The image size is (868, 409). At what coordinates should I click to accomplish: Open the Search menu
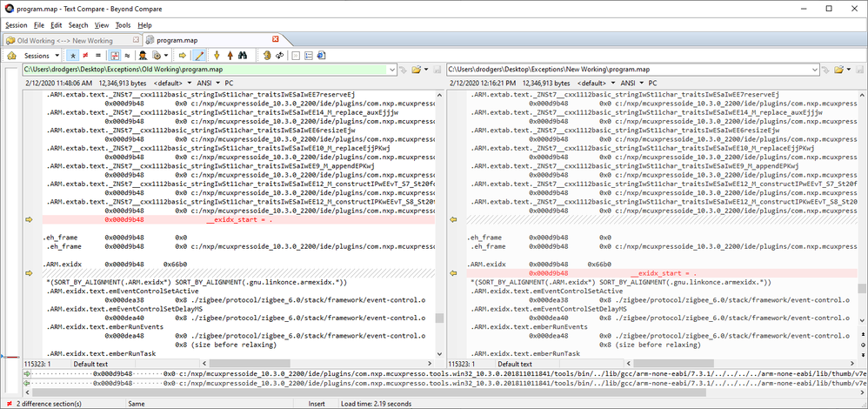78,25
